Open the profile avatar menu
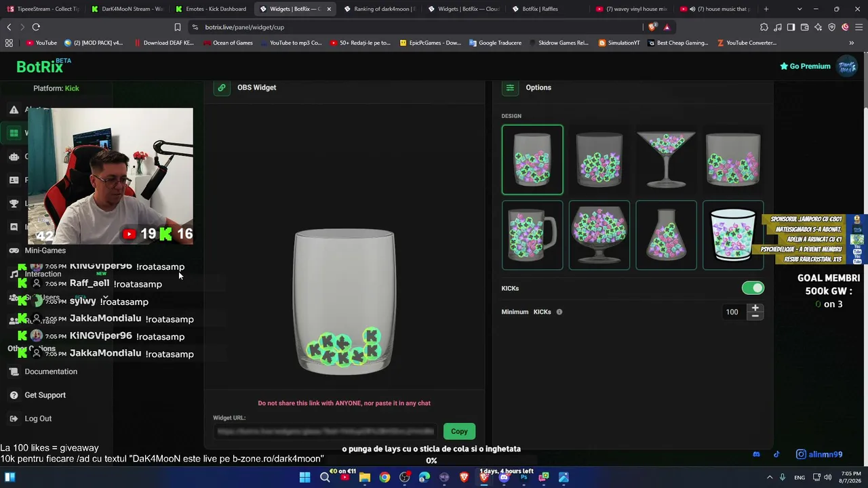 coord(847,66)
